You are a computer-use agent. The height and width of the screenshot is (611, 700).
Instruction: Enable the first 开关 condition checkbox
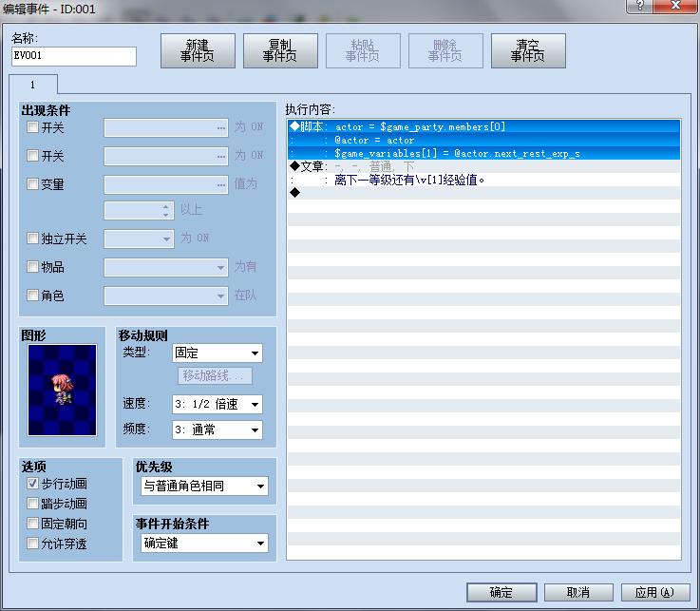[32, 126]
